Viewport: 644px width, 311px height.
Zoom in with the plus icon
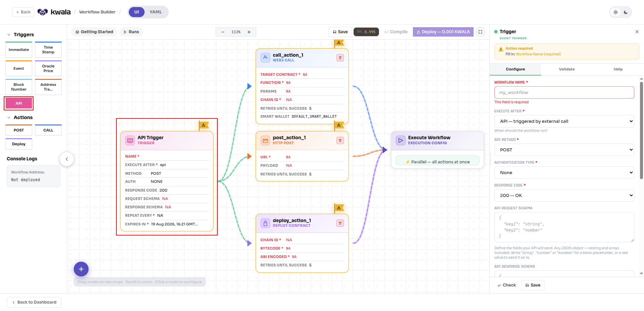click(x=249, y=32)
